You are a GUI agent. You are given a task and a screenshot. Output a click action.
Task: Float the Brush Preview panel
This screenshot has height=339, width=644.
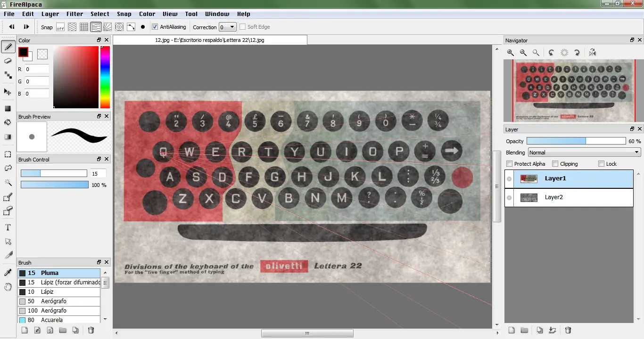[x=99, y=116]
